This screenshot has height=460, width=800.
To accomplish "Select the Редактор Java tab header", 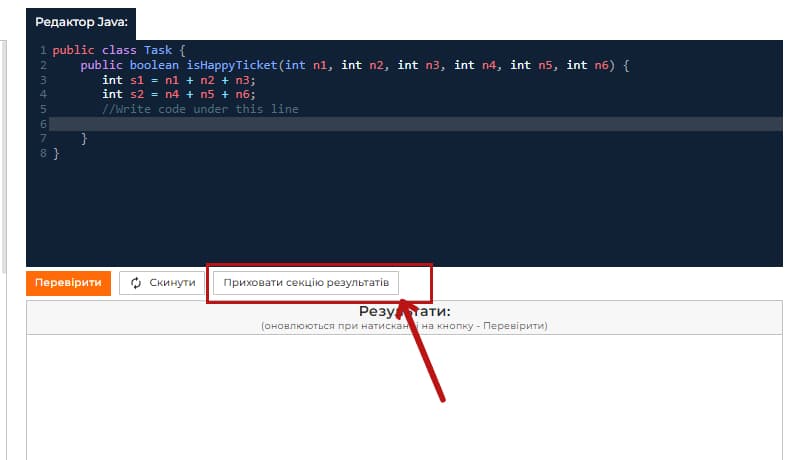I will click(81, 22).
